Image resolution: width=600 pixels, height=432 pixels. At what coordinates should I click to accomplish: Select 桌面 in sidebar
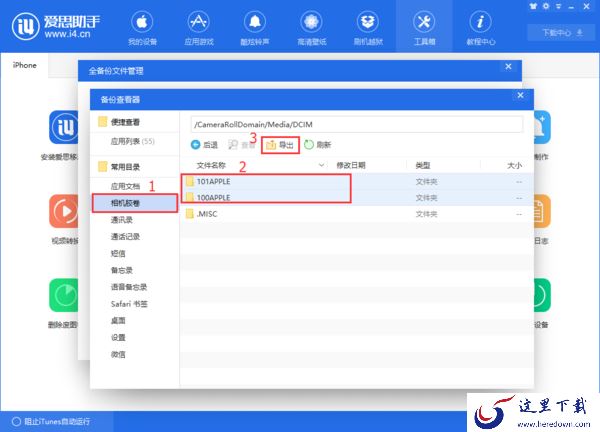118,321
